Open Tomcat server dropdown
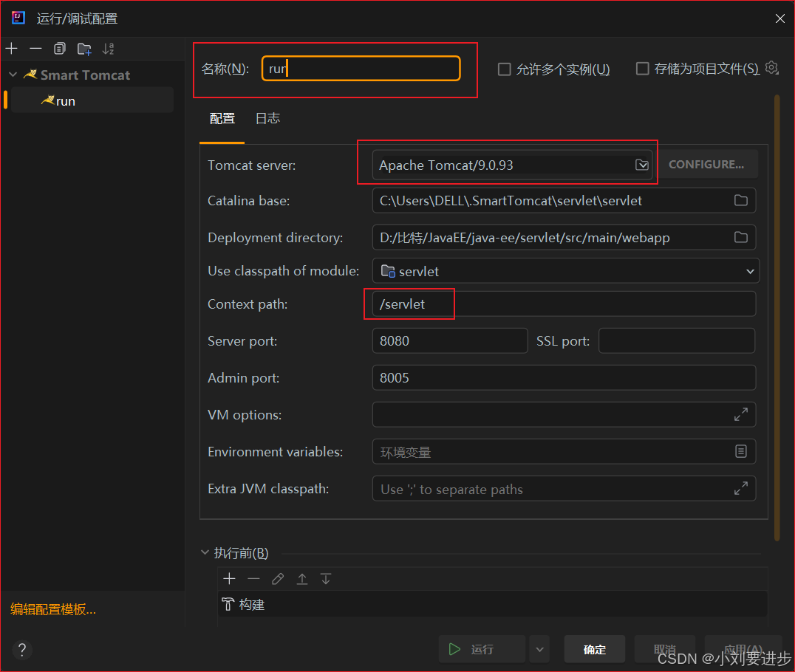Viewport: 795px width, 672px height. (642, 165)
